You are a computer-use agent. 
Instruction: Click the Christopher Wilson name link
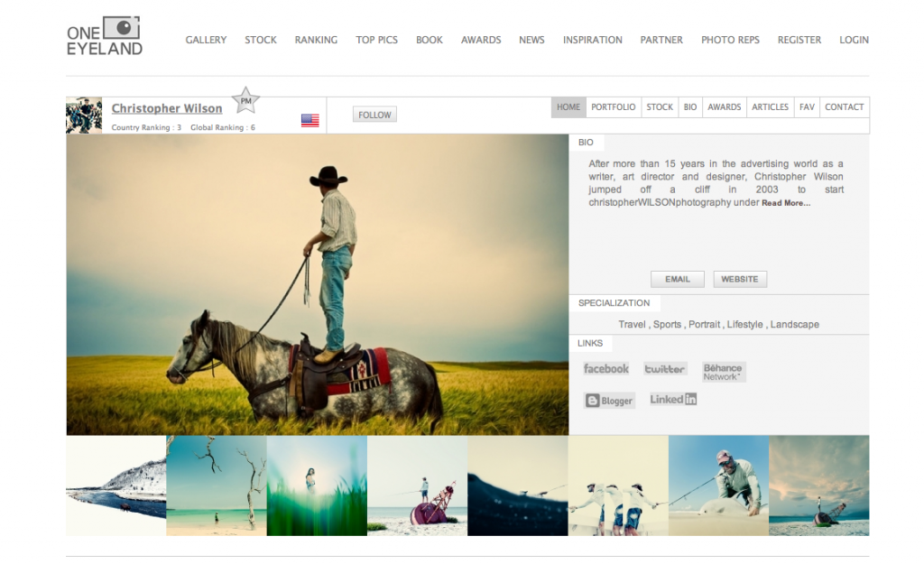[167, 108]
